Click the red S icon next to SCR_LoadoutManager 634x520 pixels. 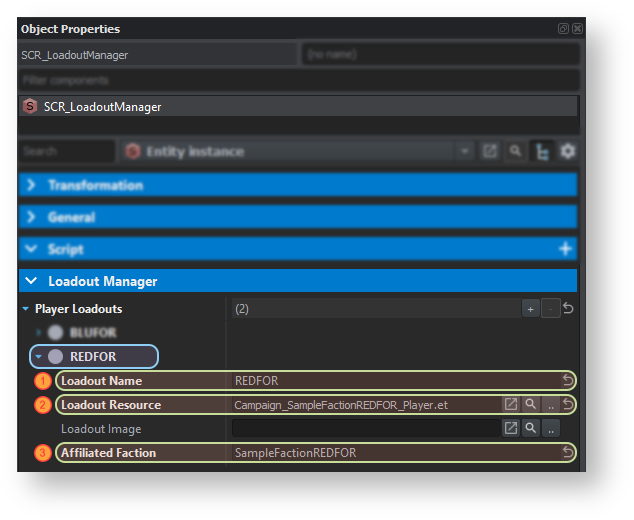coord(30,106)
